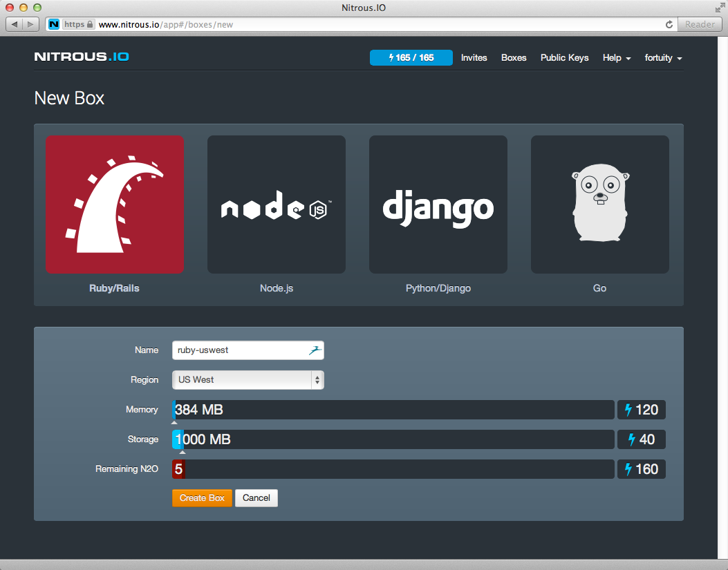Click the New Box heading

click(x=69, y=98)
